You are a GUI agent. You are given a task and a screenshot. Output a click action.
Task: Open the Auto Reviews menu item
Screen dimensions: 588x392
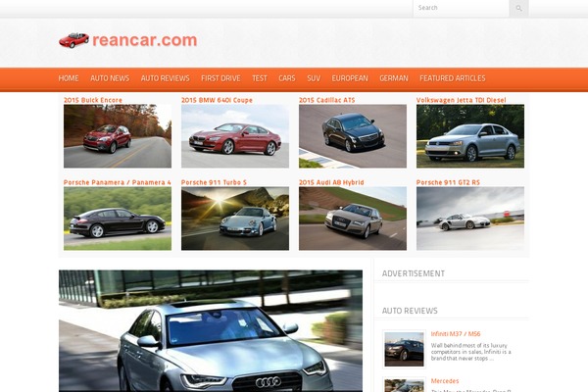pos(166,78)
